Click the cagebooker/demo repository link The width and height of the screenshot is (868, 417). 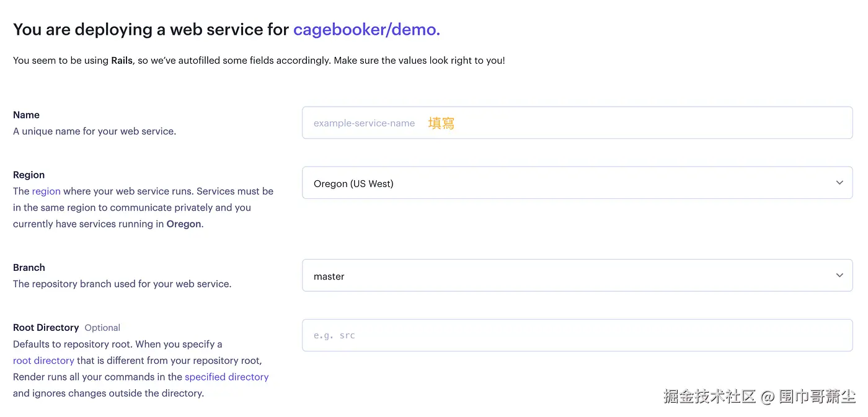(x=366, y=29)
